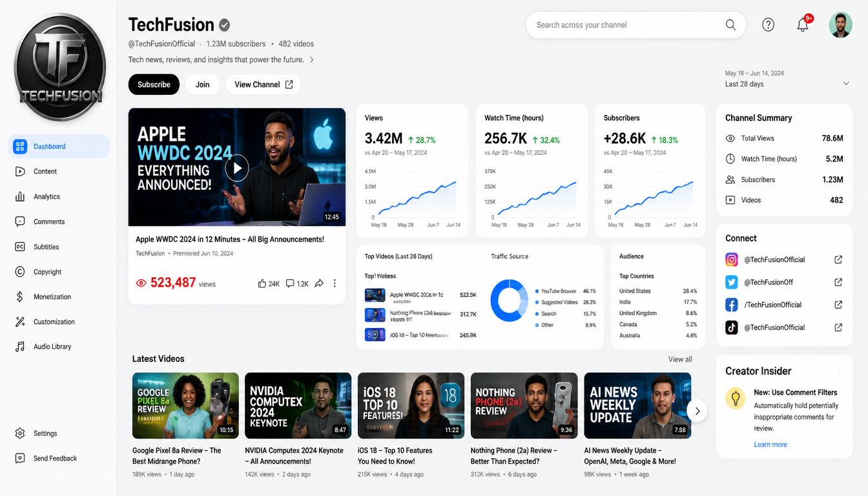Open iOS 18 Top 10 Features title link
Viewport: 868px width, 496px height.
click(395, 456)
